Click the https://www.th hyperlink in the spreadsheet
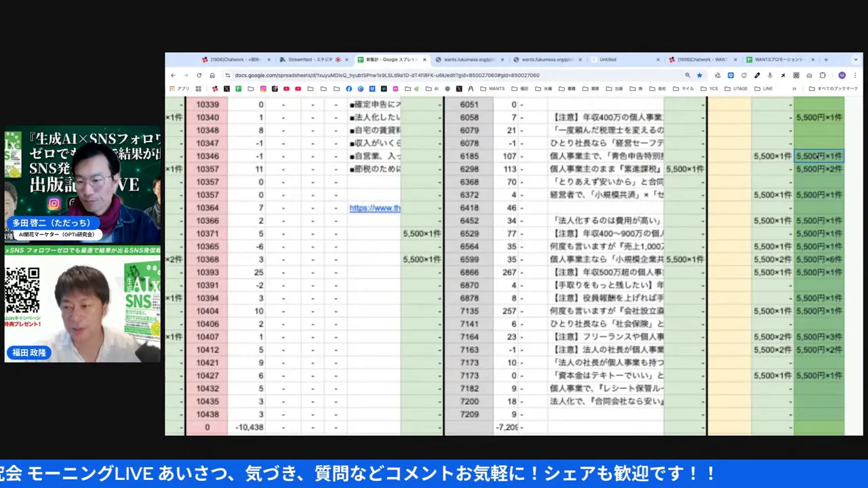Viewport: 868px width, 488px height. click(x=374, y=208)
